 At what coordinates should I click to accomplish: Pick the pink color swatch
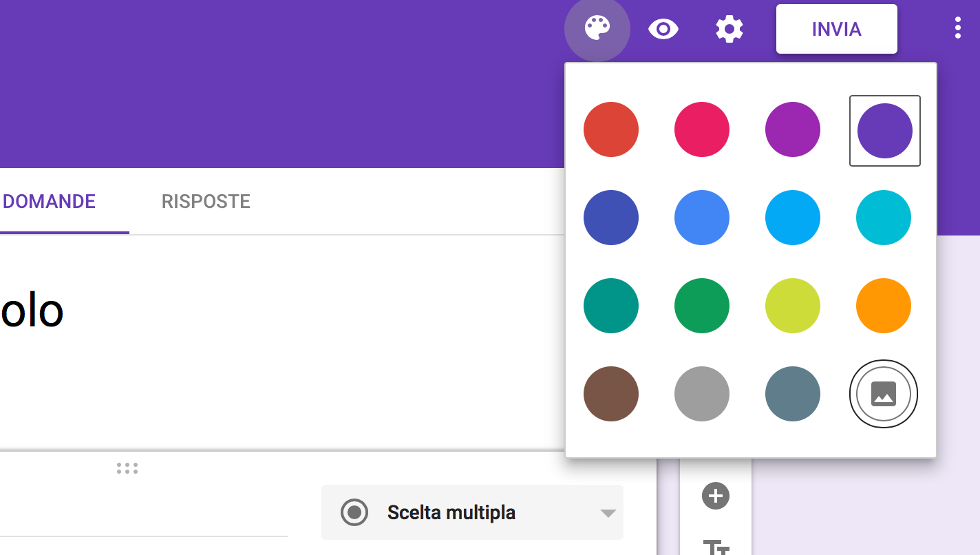(x=702, y=129)
